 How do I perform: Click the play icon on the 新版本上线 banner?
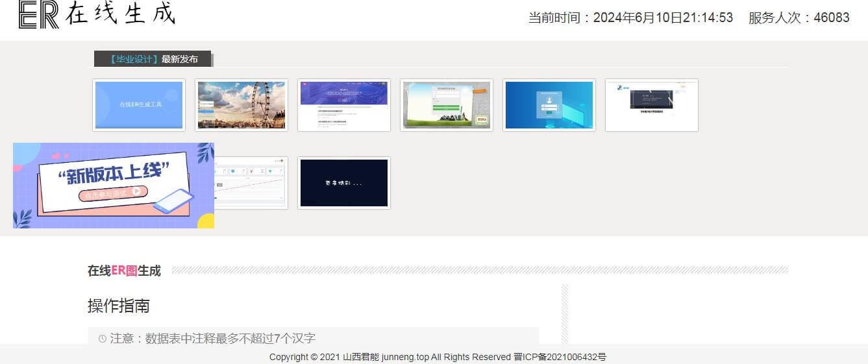(x=136, y=191)
